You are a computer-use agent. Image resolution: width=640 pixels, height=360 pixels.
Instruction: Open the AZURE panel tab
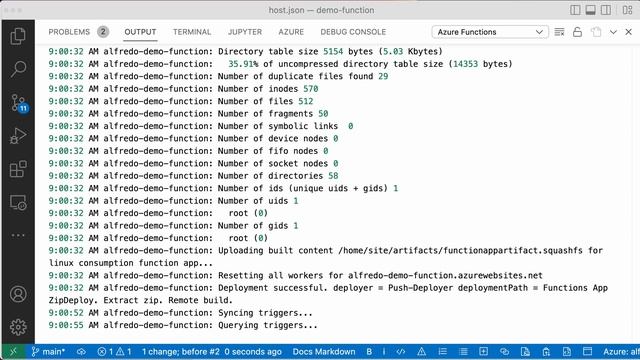pos(291,32)
